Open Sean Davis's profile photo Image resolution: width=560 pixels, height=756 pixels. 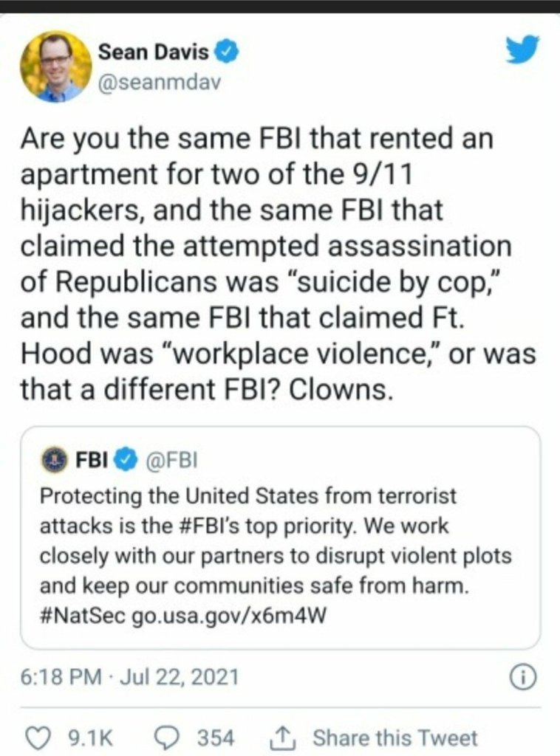[55, 66]
